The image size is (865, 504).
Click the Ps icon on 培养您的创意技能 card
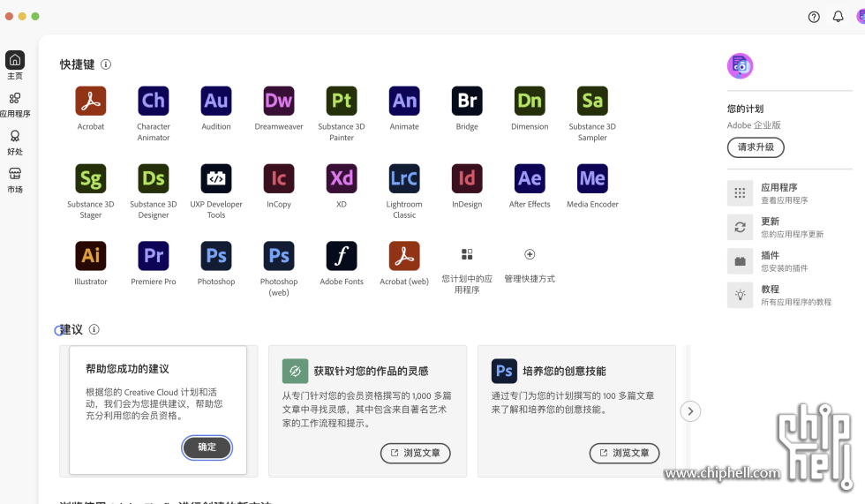coord(504,371)
